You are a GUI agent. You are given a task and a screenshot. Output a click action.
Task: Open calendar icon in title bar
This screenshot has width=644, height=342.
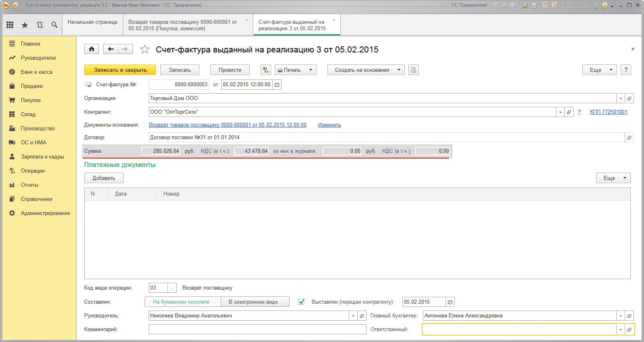pyautogui.click(x=555, y=5)
